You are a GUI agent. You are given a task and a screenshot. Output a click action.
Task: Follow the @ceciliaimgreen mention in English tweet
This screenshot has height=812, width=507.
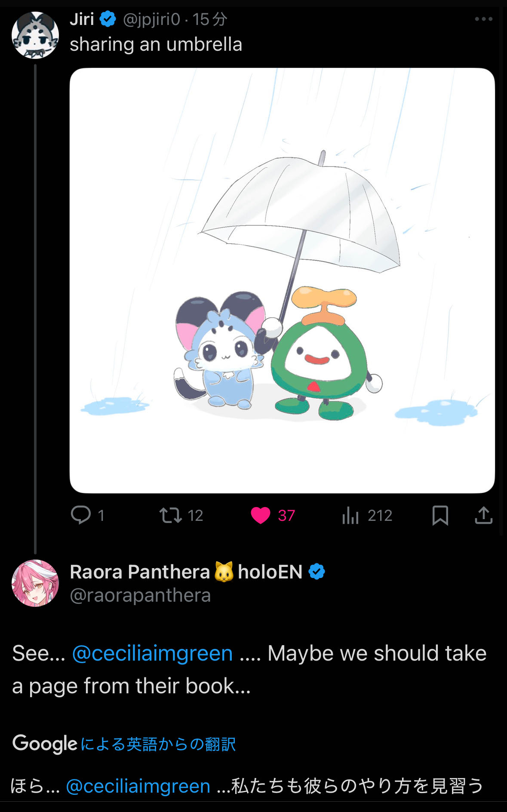(x=152, y=653)
